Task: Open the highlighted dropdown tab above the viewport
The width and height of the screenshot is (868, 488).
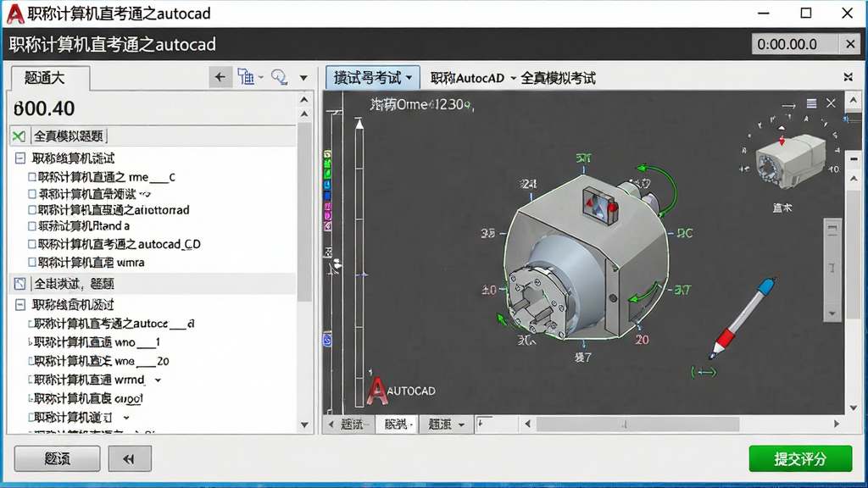Action: click(373, 77)
